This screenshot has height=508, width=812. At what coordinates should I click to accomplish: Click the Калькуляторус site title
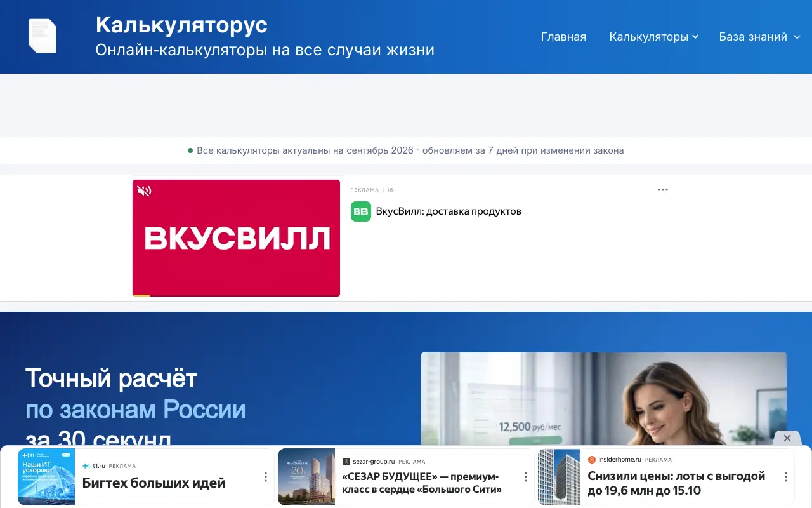181,25
